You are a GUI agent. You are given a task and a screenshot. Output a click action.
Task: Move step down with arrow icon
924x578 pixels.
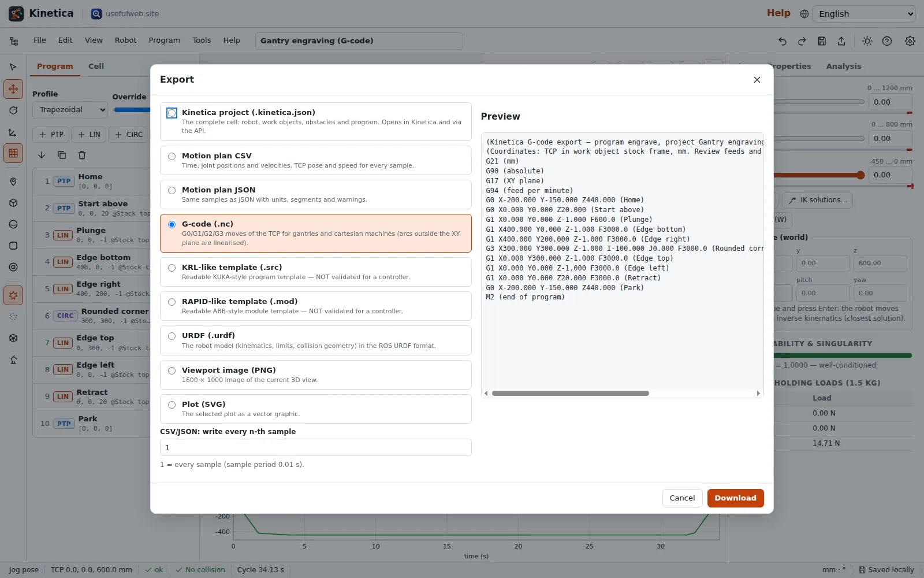42,155
